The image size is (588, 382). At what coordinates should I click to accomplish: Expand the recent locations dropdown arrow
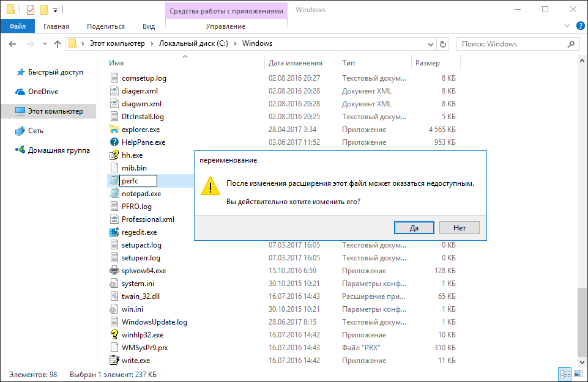point(45,44)
